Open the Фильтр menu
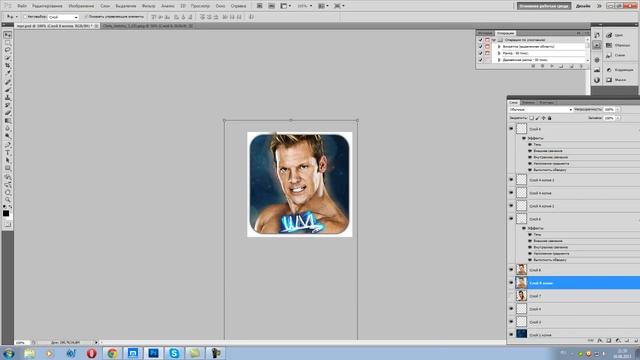 pos(149,6)
